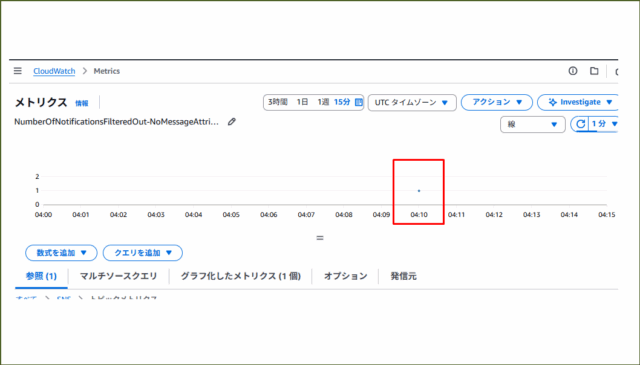
Task: Edit the graph title with pencil icon
Action: pyautogui.click(x=232, y=122)
